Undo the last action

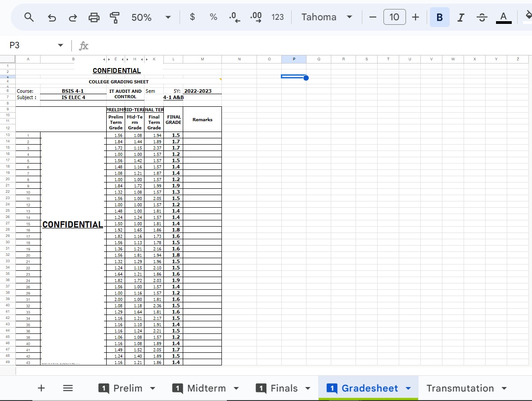click(x=52, y=17)
